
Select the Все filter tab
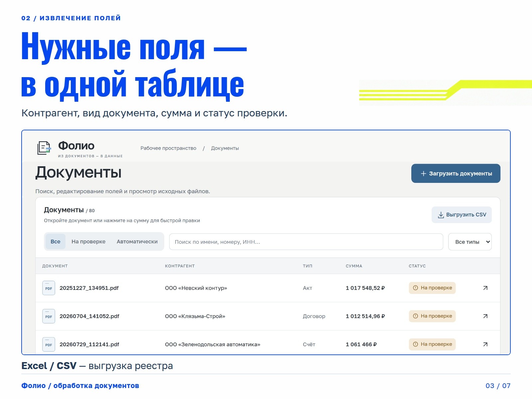[x=56, y=241]
